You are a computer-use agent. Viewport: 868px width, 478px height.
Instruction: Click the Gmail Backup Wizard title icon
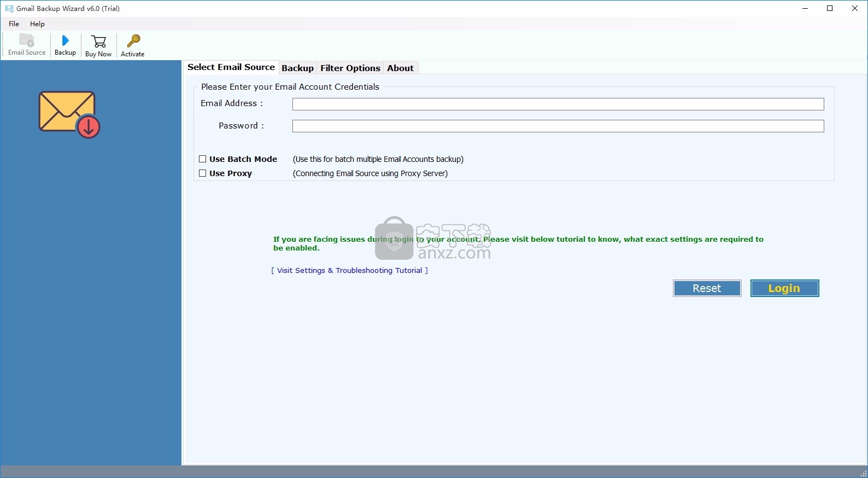9,9
